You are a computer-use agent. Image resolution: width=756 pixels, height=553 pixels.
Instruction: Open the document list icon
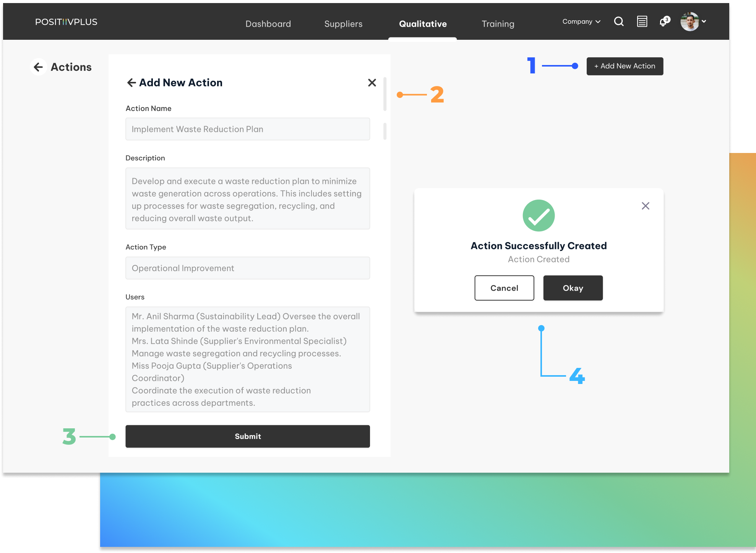642,21
